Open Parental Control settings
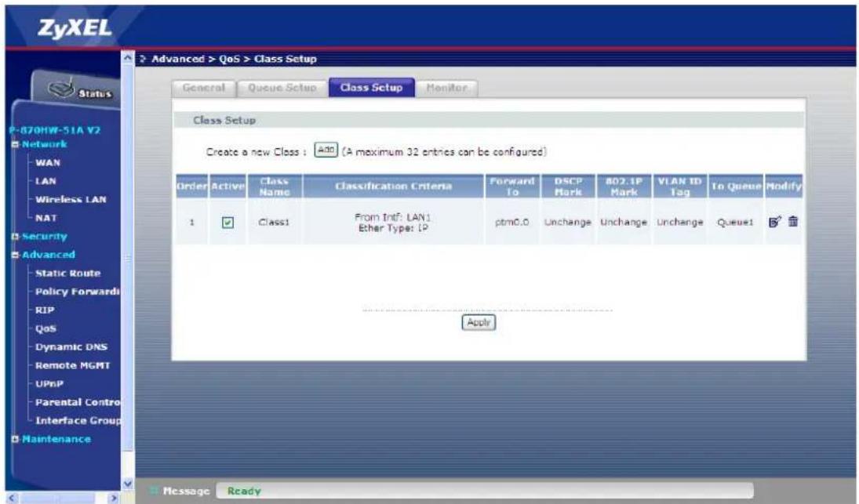The height and width of the screenshot is (504, 859). 77,402
